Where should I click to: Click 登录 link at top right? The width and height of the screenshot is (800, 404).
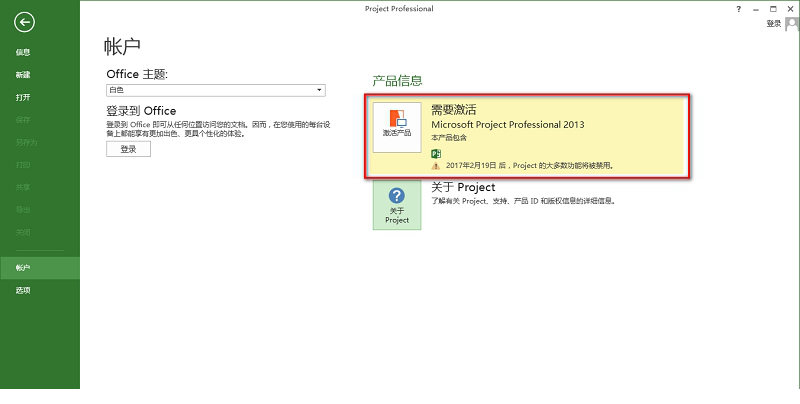point(773,23)
